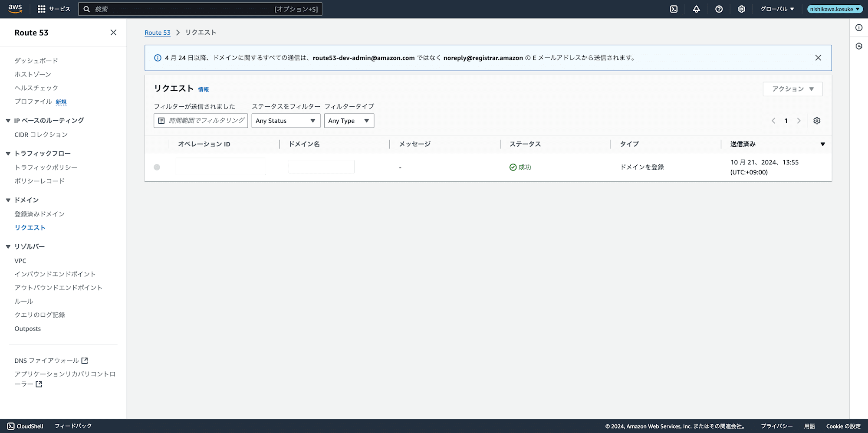The width and height of the screenshot is (868, 433).
Task: Click the ステータス column header
Action: click(x=525, y=144)
